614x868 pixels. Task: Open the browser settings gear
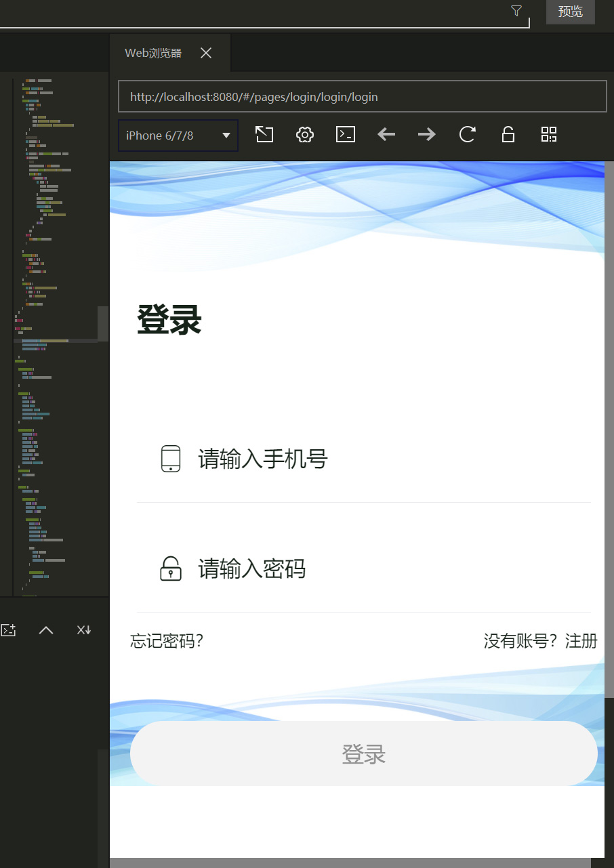tap(305, 134)
